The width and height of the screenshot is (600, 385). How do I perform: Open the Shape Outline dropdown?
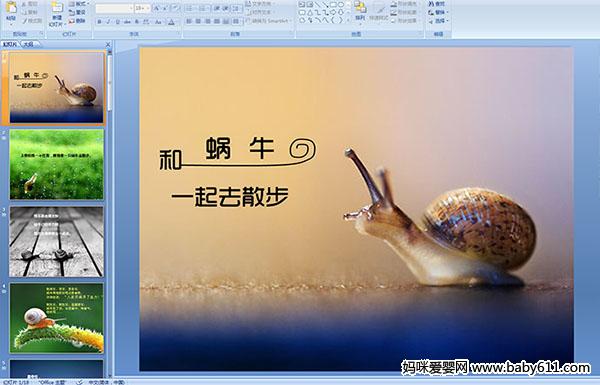coord(404,12)
